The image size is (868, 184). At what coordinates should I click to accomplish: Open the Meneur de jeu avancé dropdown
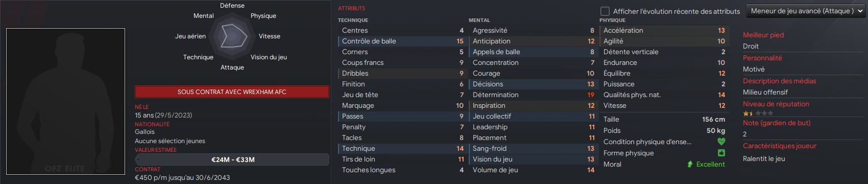[x=806, y=11]
